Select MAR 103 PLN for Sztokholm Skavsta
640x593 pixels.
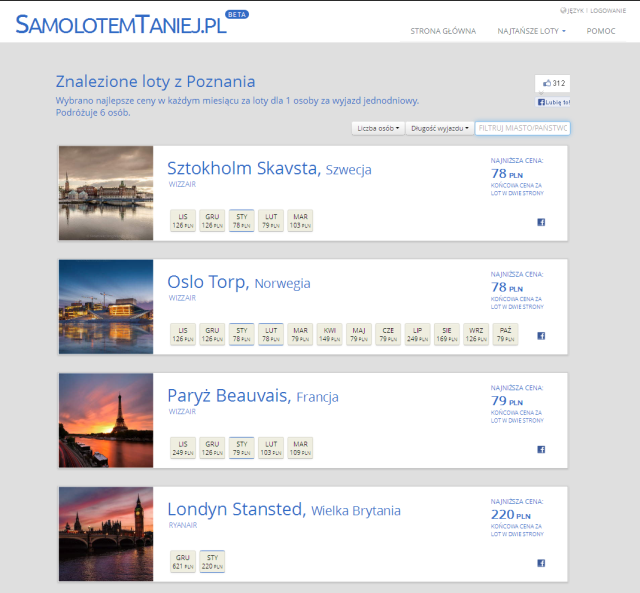300,221
